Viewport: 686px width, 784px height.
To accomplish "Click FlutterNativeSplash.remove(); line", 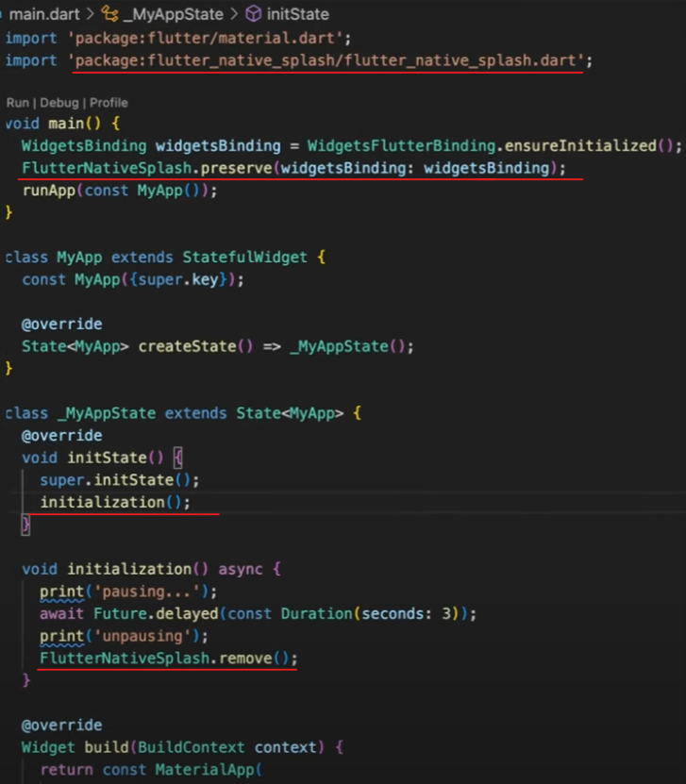I will [x=169, y=658].
